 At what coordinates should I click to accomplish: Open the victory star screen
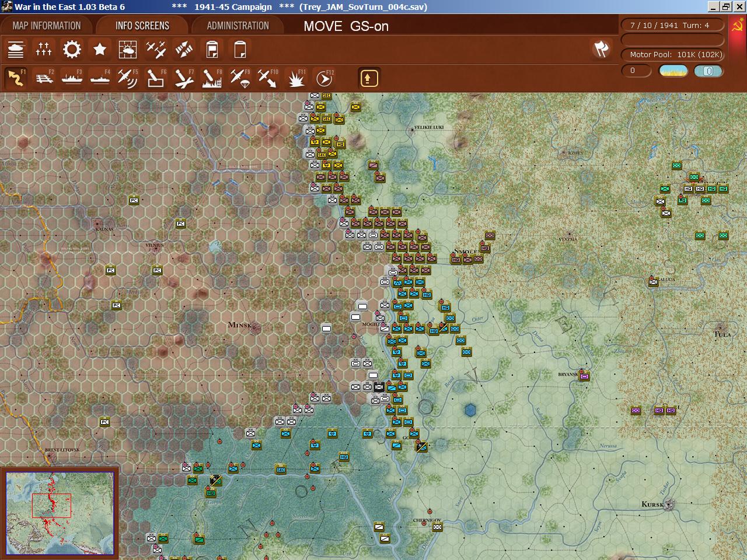pyautogui.click(x=100, y=50)
